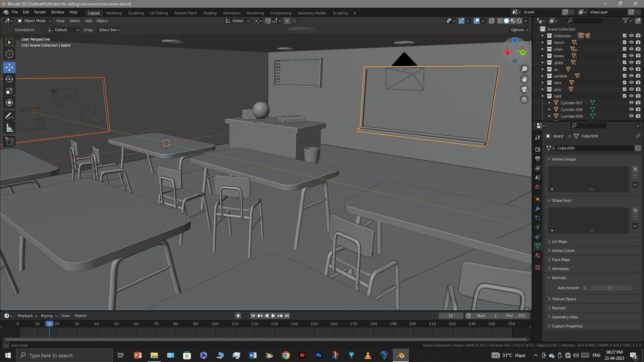
Task: Click the Auto Smooth angle slider
Action: coord(610,288)
